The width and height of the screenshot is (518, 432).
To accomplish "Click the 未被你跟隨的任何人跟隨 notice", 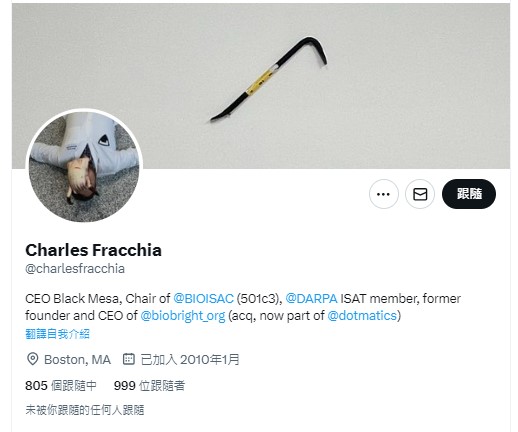I will point(85,410).
